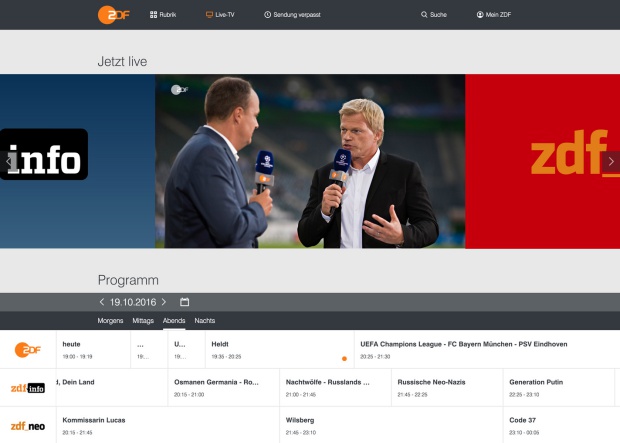Click the clock icon beside Sendung verpasst
620x443 pixels.
coord(267,15)
